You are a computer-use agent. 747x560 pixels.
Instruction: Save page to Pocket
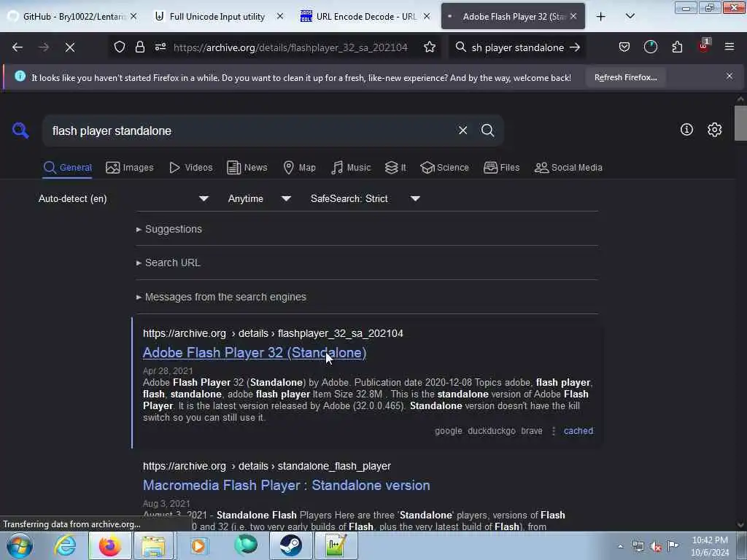pos(624,47)
